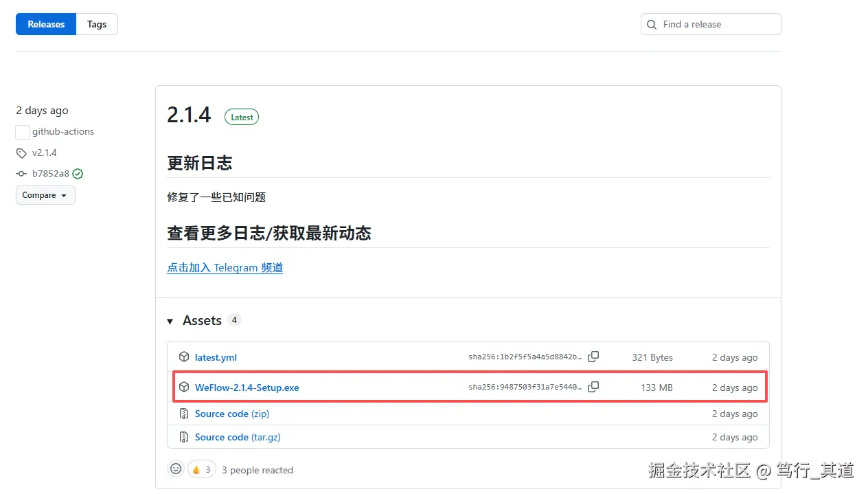Screen dimensions: 868x494
Task: Download WeFlow-2.1.4-Setup.exe
Action: 247,388
